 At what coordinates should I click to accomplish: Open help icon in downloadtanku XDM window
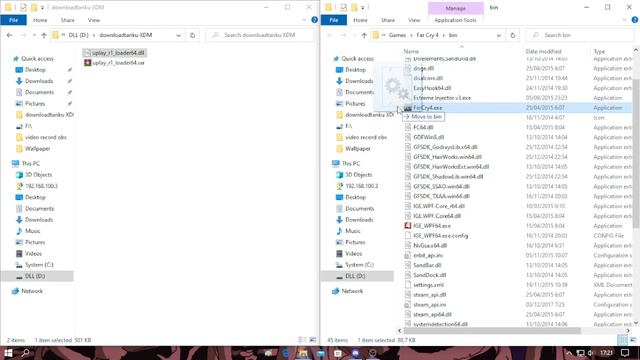[x=314, y=20]
